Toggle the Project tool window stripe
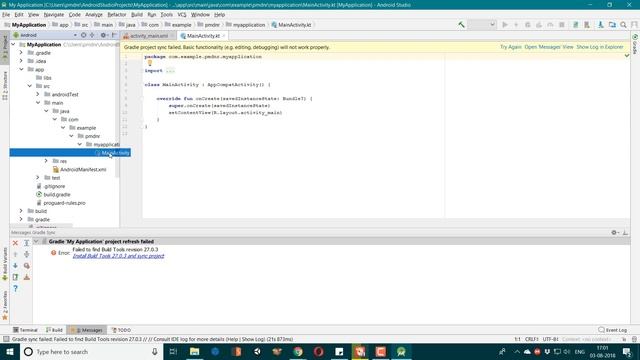The height and width of the screenshot is (360, 640). coord(5,49)
